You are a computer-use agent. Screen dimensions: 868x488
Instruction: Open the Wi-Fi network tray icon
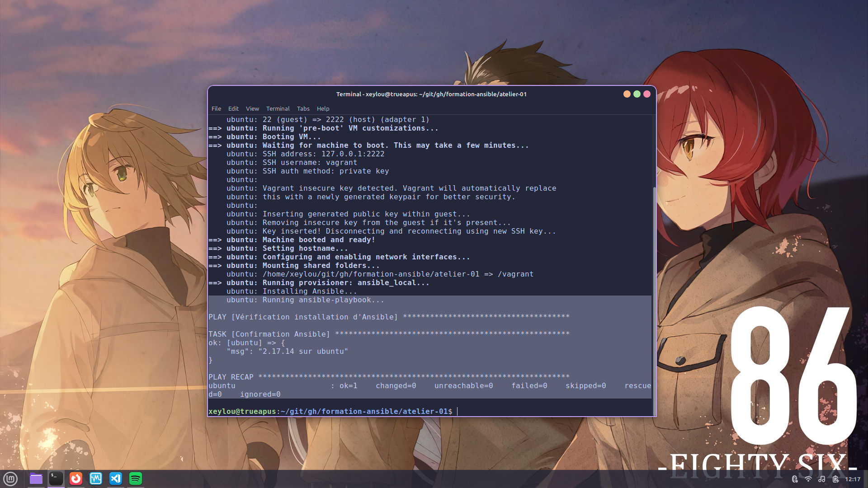[x=808, y=479]
